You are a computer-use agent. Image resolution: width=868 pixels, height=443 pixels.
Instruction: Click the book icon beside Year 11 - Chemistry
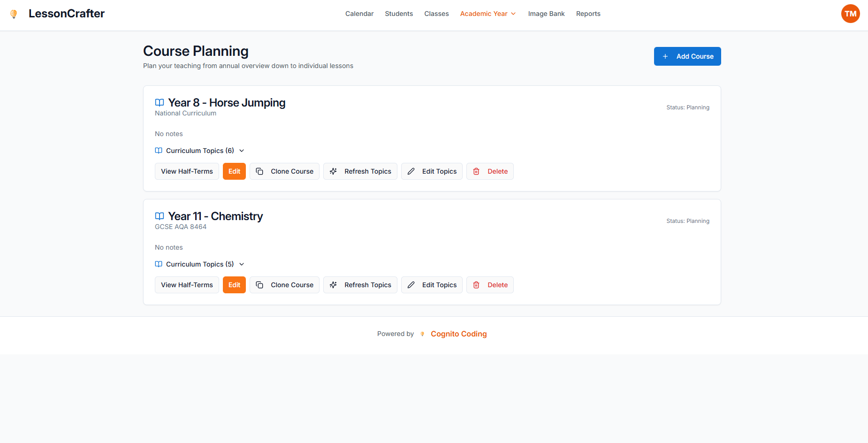[159, 216]
